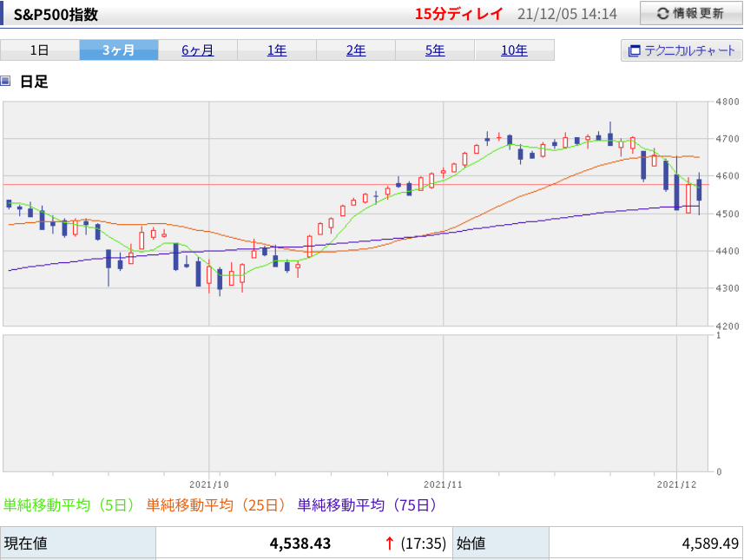Click the 現在値 label cell

click(78, 543)
